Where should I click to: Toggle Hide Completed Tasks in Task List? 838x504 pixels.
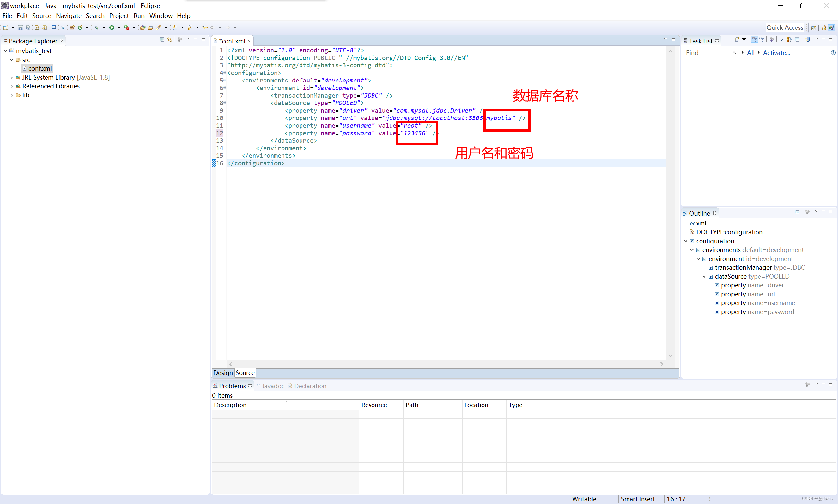(x=782, y=39)
